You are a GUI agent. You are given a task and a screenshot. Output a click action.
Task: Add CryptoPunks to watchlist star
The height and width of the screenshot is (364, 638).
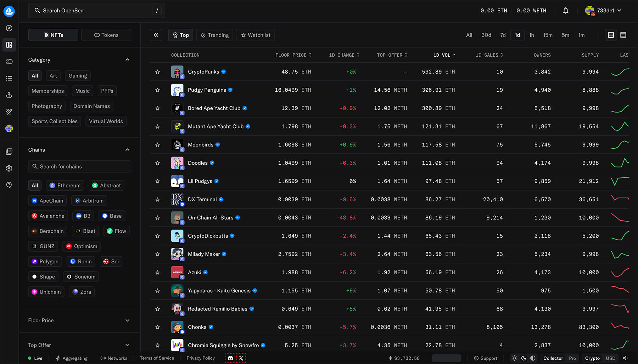[157, 72]
